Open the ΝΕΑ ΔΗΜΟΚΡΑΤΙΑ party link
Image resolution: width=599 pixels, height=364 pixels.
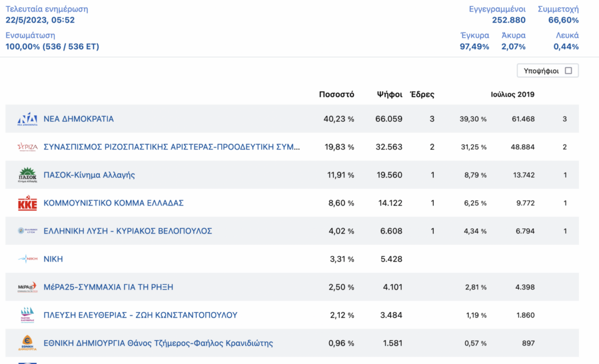pos(79,119)
